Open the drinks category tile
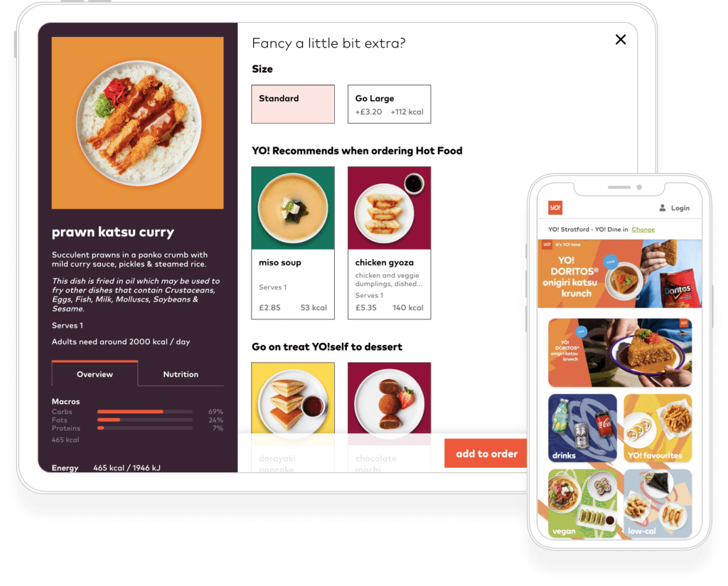 coord(582,428)
